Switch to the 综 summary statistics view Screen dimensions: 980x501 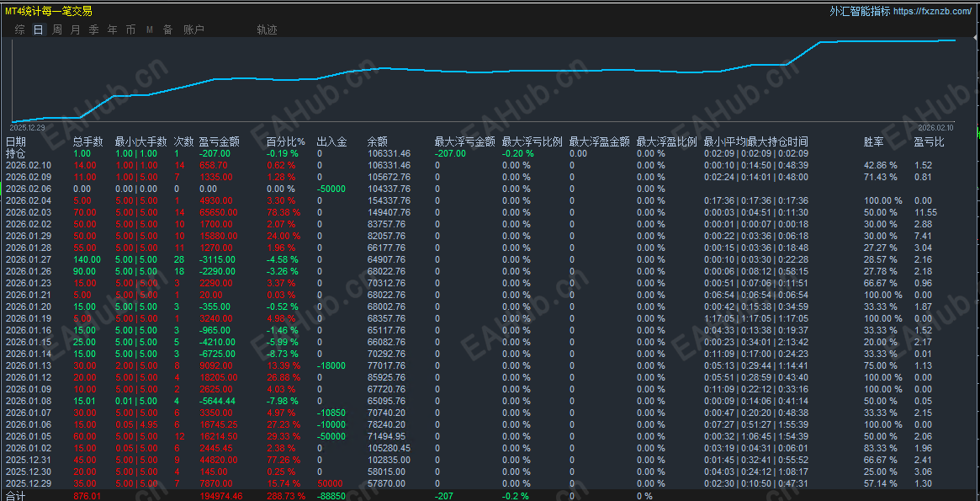click(x=19, y=29)
